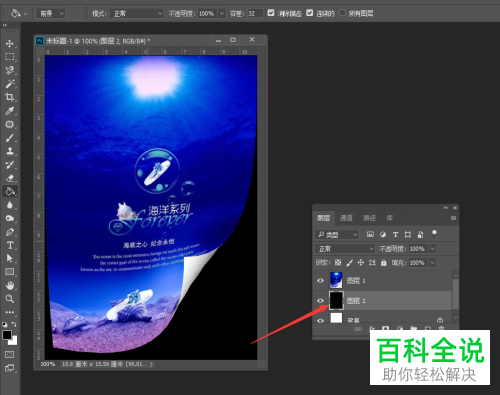Open the layer blend mode 正常 dropdown
Viewport: 500px width, 395px height.
tap(345, 249)
